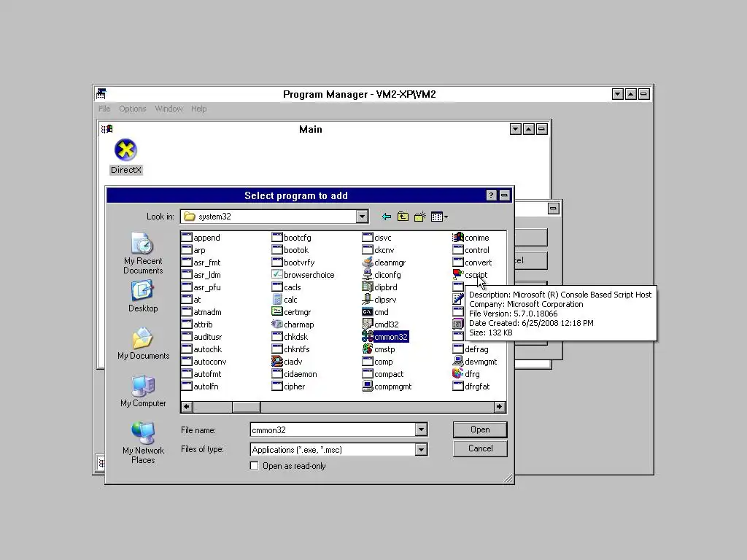Select the comp file
The width and height of the screenshot is (747, 560).
378,362
